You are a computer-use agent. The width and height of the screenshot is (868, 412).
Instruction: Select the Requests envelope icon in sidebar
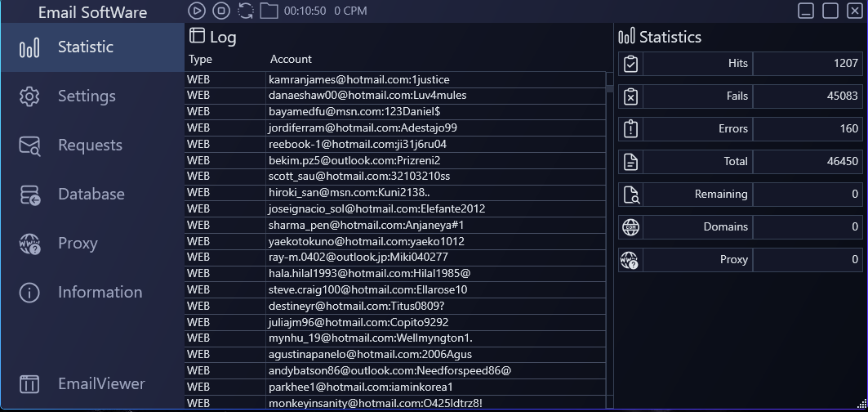coord(29,146)
